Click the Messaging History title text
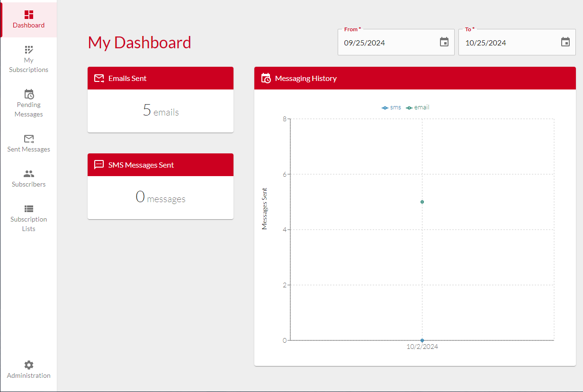583x392 pixels. [x=306, y=79]
